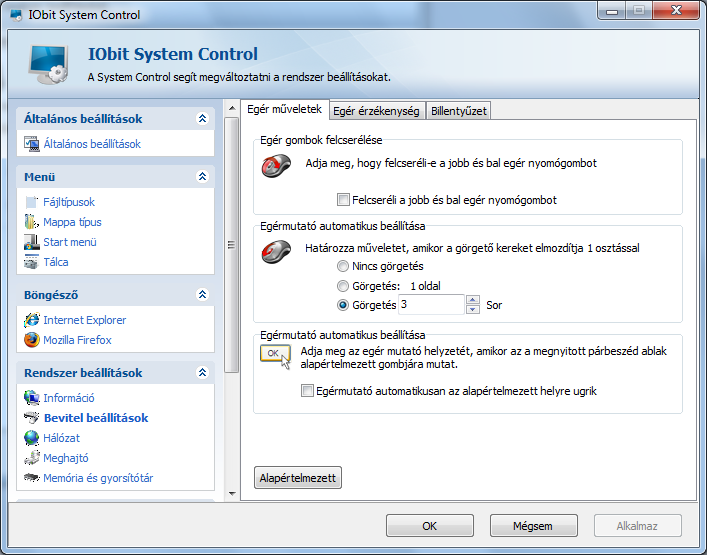Click the Start menü icon
Image resolution: width=707 pixels, height=555 pixels.
(32, 242)
